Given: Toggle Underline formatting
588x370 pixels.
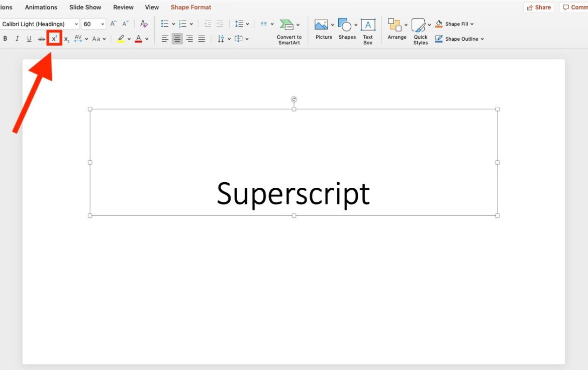Looking at the screenshot, I should 29,39.
